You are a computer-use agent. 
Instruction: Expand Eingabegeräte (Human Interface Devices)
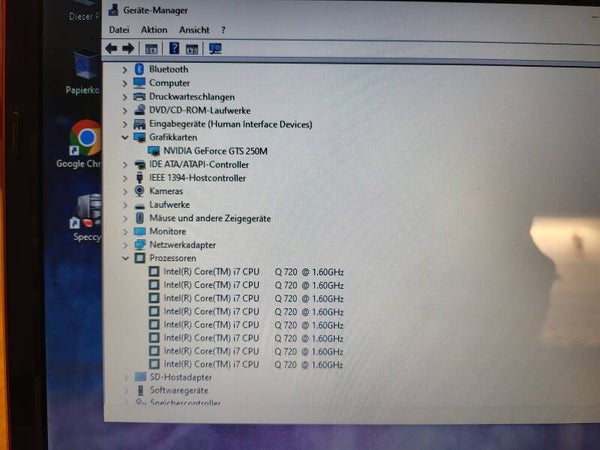[x=125, y=124]
